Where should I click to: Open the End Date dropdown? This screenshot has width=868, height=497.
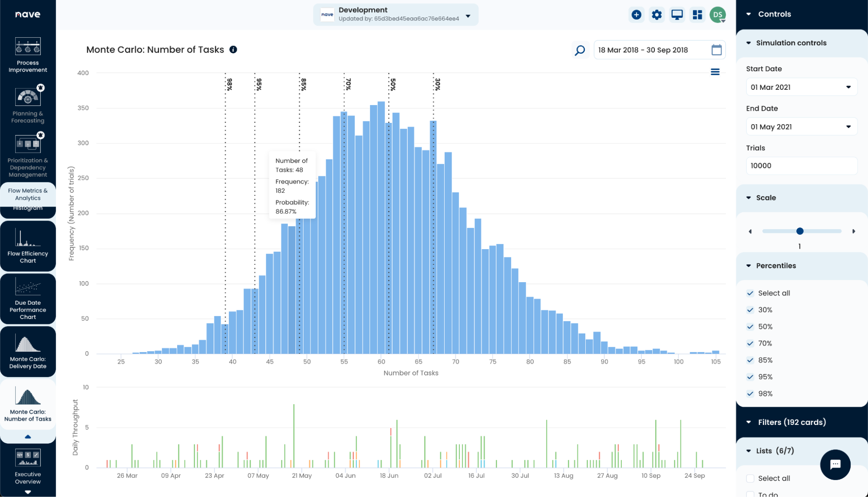801,127
